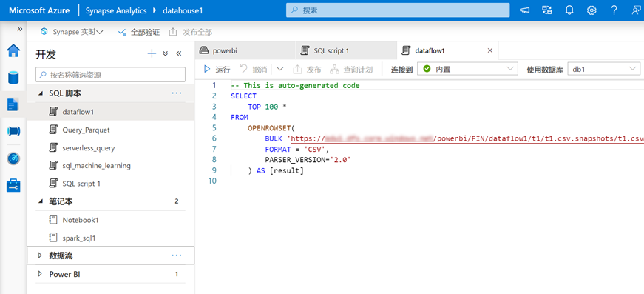
Task: Switch to the powerbi tab
Action: pyautogui.click(x=245, y=50)
